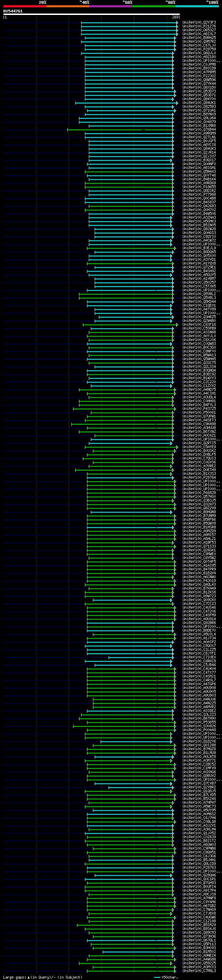222x980 pixels.
Task: Select the label UniRef100_B5IM29
Action: coord(199,925)
